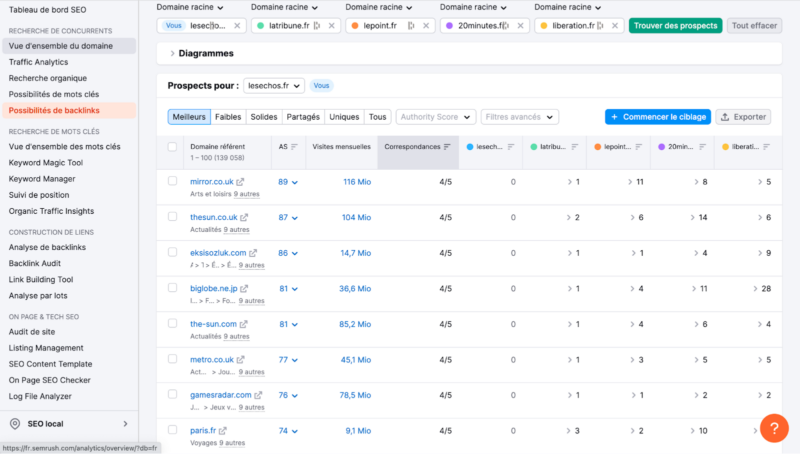800x454 pixels.
Task: Click the SEO local location pin icon
Action: coord(15,424)
